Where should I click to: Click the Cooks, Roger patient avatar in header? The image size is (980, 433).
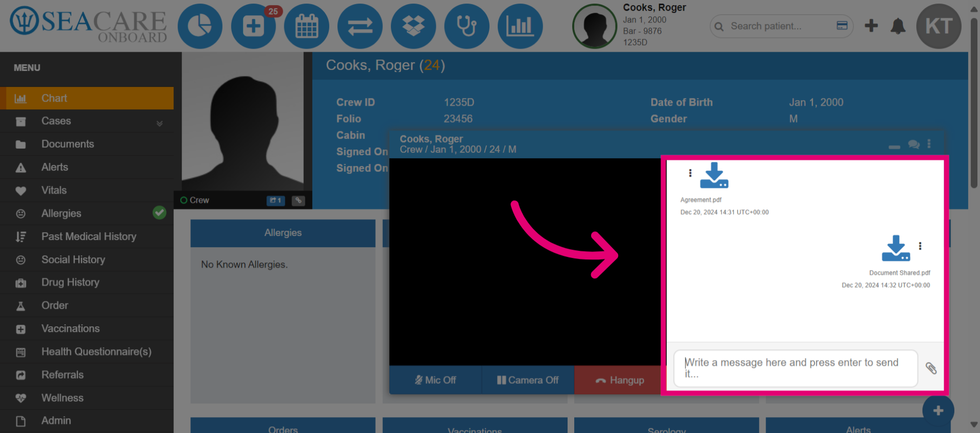tap(595, 26)
